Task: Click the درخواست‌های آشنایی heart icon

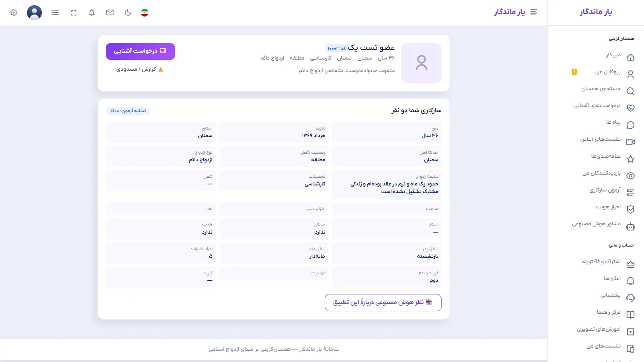Action: click(x=631, y=108)
